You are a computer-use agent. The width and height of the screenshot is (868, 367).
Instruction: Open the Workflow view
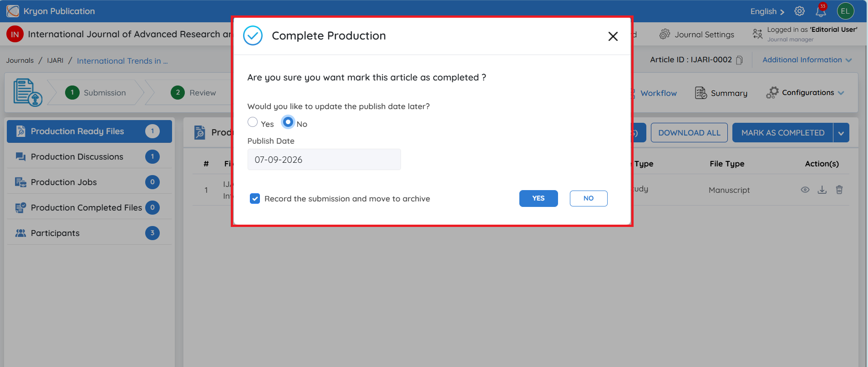coord(658,93)
